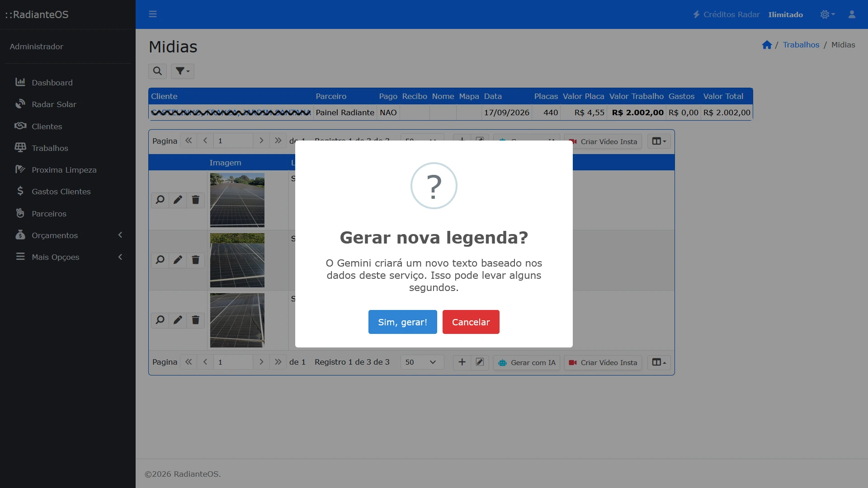Click bottom pager next-page arrow
Image resolution: width=868 pixels, height=488 pixels.
[261, 362]
